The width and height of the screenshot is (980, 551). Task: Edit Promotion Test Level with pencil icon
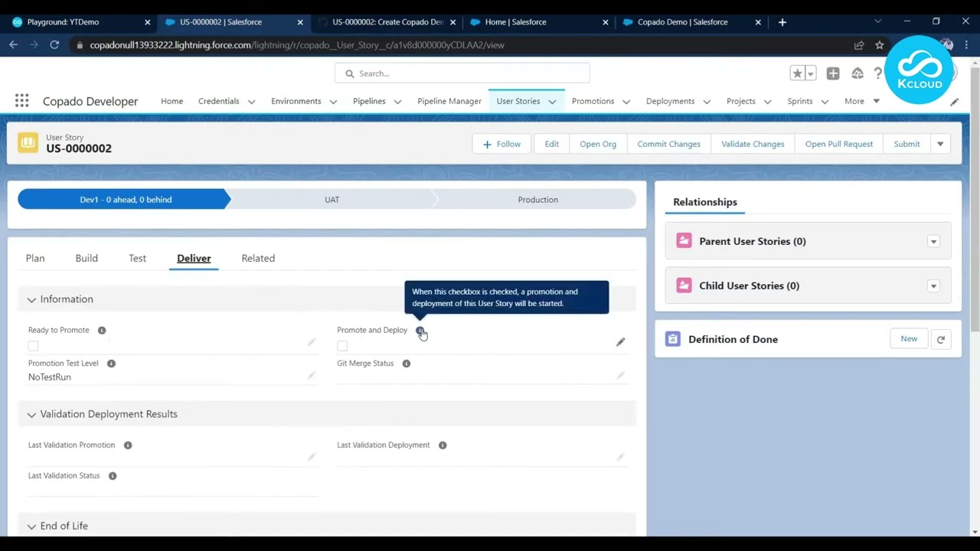click(311, 375)
